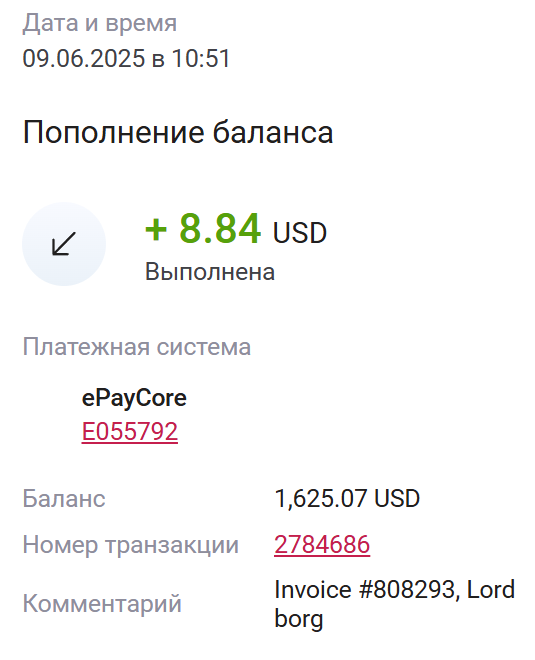Click the + 8.84 amount value
The width and height of the screenshot is (535, 660).
click(203, 229)
